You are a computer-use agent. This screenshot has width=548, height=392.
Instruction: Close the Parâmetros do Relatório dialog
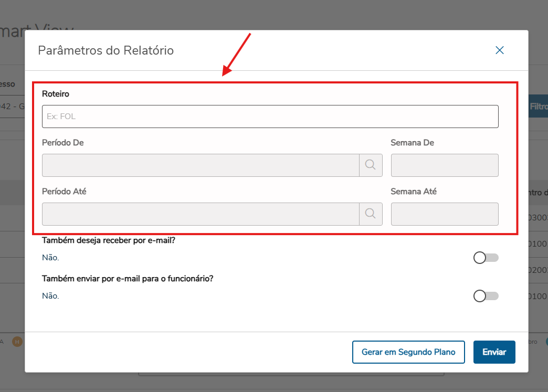click(x=500, y=50)
